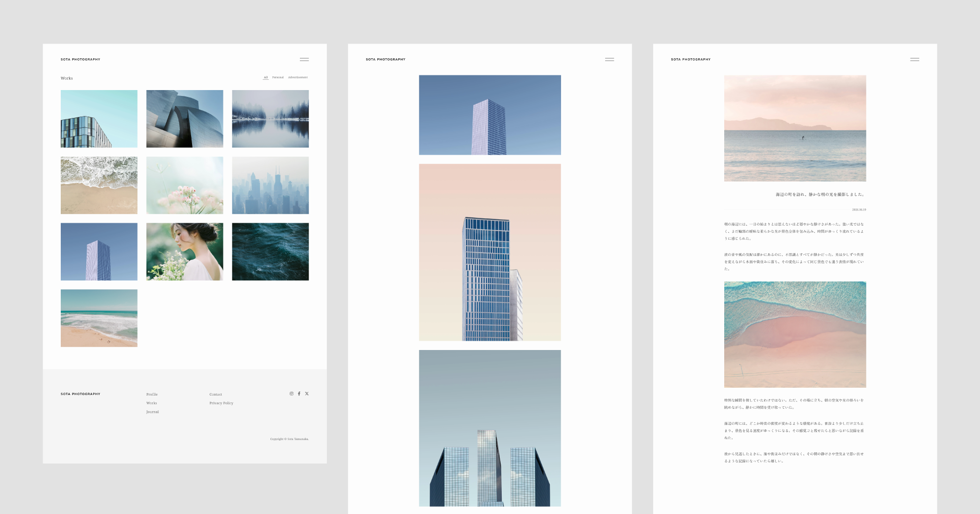The height and width of the screenshot is (514, 980).
Task: Open the colorful glass building thumbnail against teal sky
Action: (x=99, y=119)
